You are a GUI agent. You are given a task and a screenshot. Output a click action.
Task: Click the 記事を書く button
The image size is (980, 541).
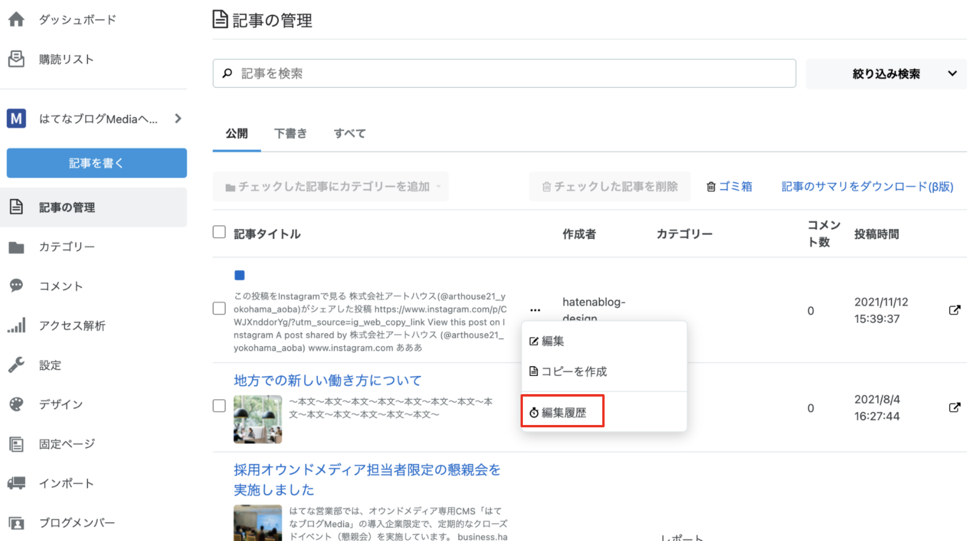point(96,163)
